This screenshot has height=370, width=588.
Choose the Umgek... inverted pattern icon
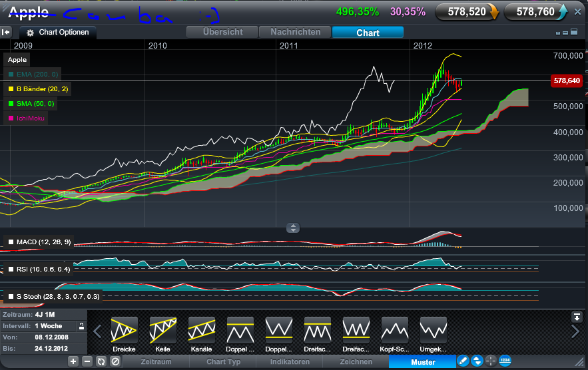tap(433, 330)
